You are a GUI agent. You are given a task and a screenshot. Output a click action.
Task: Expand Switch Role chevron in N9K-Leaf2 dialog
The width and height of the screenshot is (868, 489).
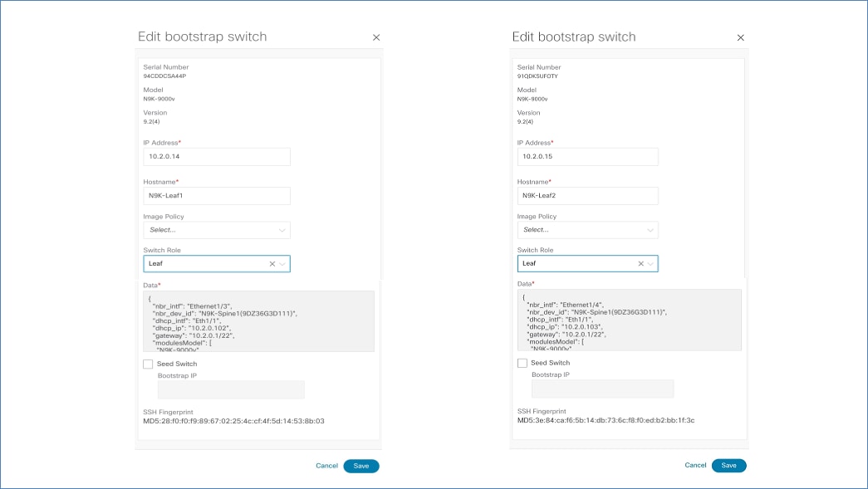650,264
